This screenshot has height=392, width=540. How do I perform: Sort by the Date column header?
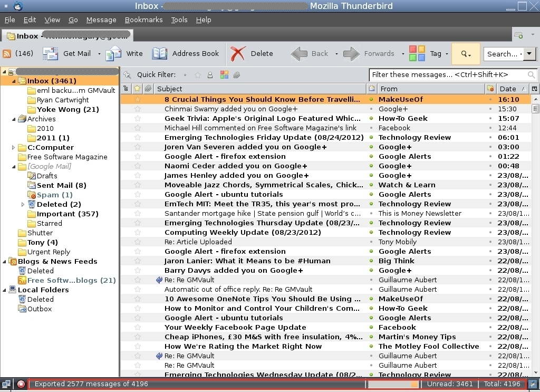click(x=513, y=89)
